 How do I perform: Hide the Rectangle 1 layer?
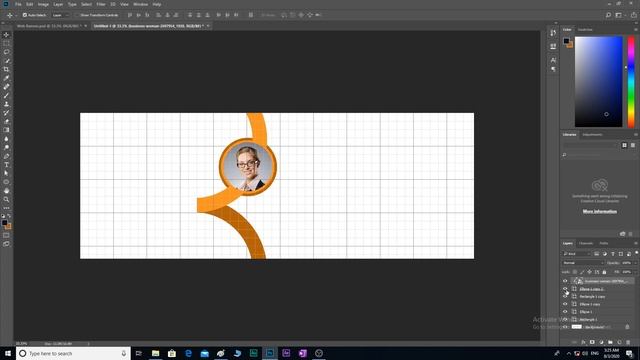point(565,320)
